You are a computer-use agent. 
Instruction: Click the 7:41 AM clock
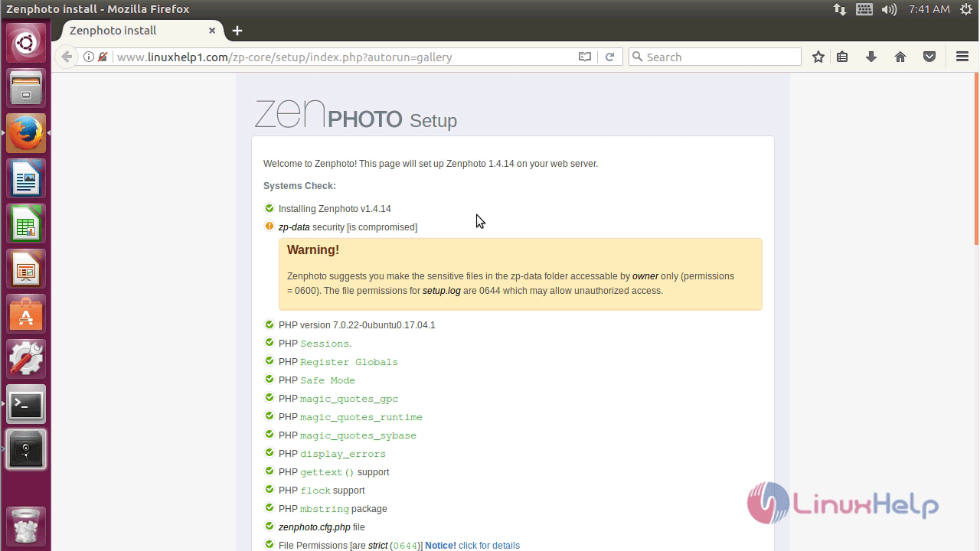929,9
